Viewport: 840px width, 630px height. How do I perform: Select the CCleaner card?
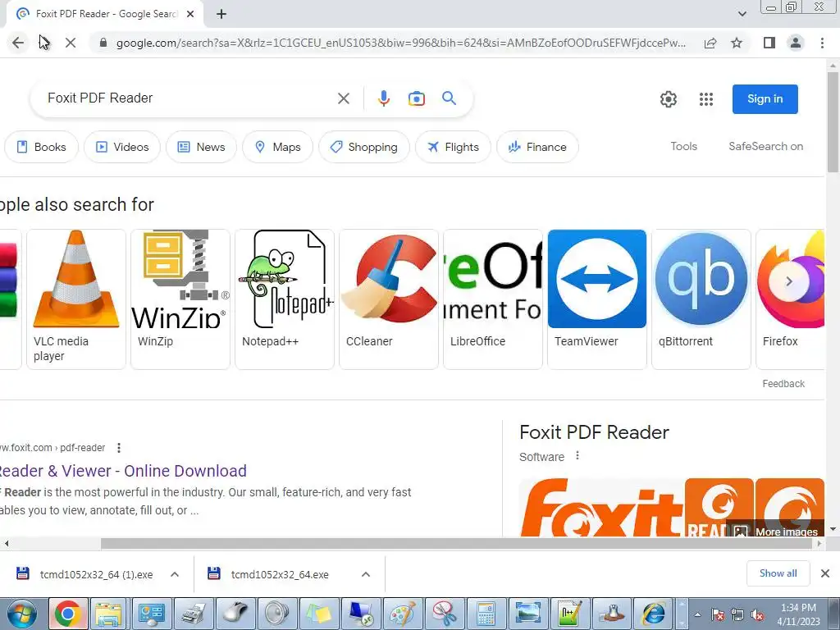pyautogui.click(x=389, y=299)
